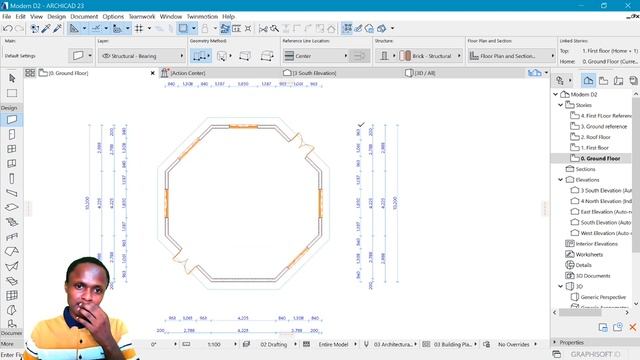Collapse the 3D folder in Navigator
640x360 pixels.
[560, 287]
